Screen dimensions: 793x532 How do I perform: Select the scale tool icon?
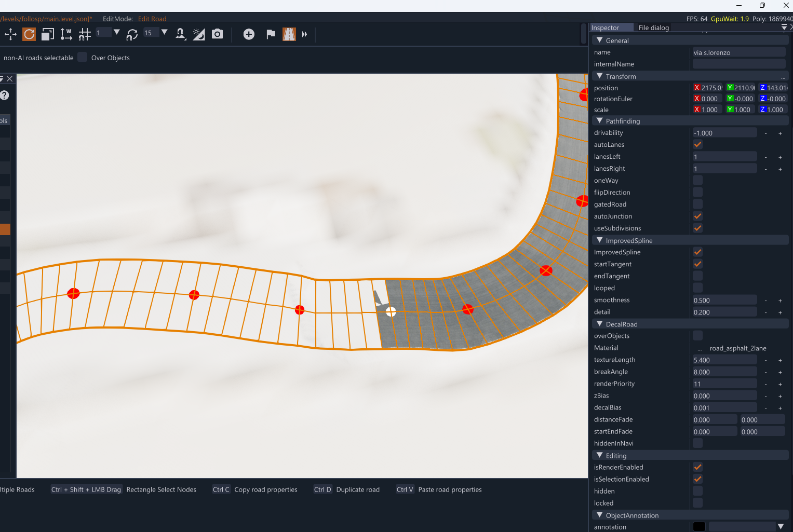(x=48, y=34)
